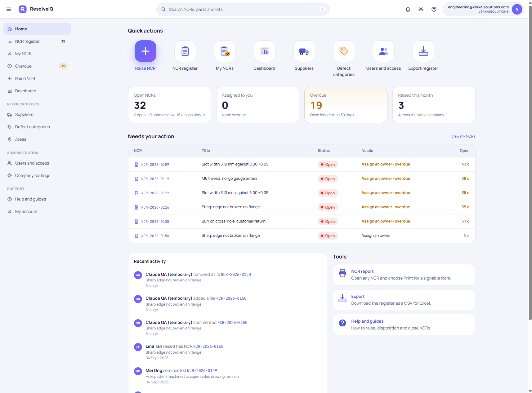532x393 pixels.
Task: Click the printer icon on NCR report
Action: click(x=342, y=273)
